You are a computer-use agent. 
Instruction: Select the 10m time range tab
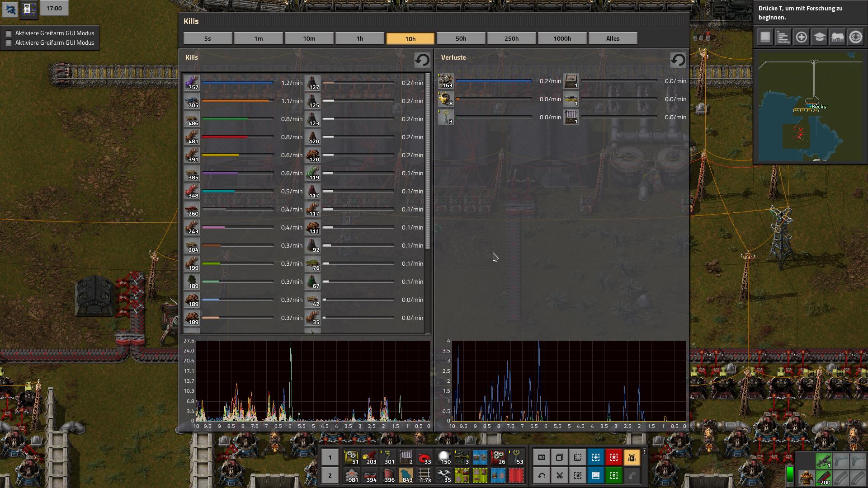click(309, 38)
